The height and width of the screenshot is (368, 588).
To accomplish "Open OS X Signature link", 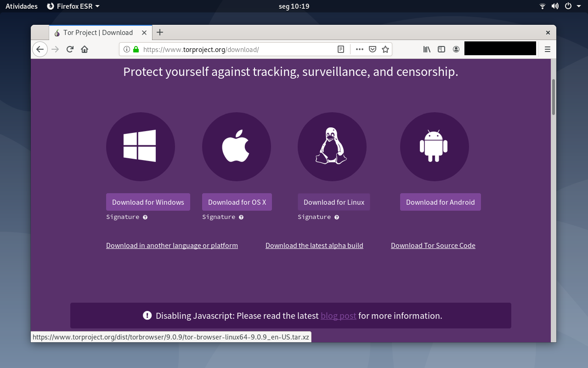I will (219, 217).
